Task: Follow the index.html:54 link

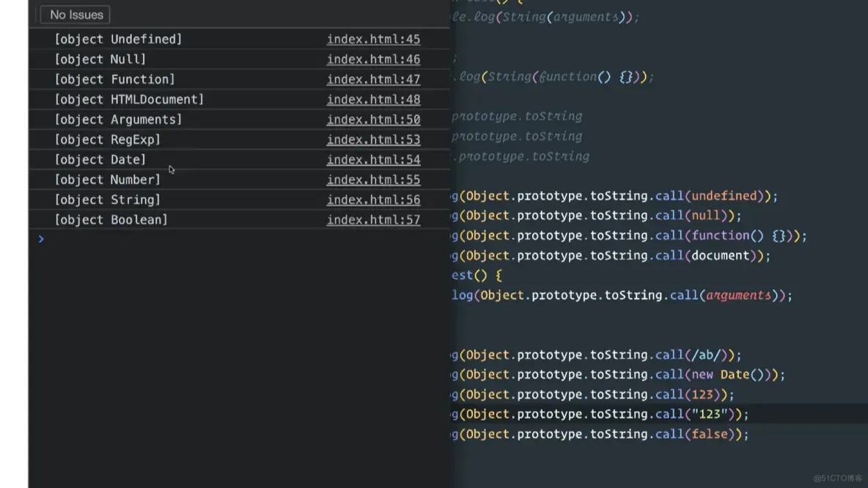Action: [x=373, y=160]
